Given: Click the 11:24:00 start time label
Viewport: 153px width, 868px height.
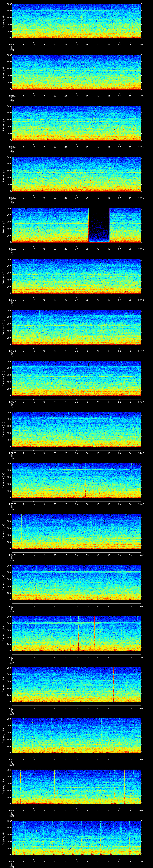Looking at the screenshot, I should pyautogui.click(x=12, y=555).
